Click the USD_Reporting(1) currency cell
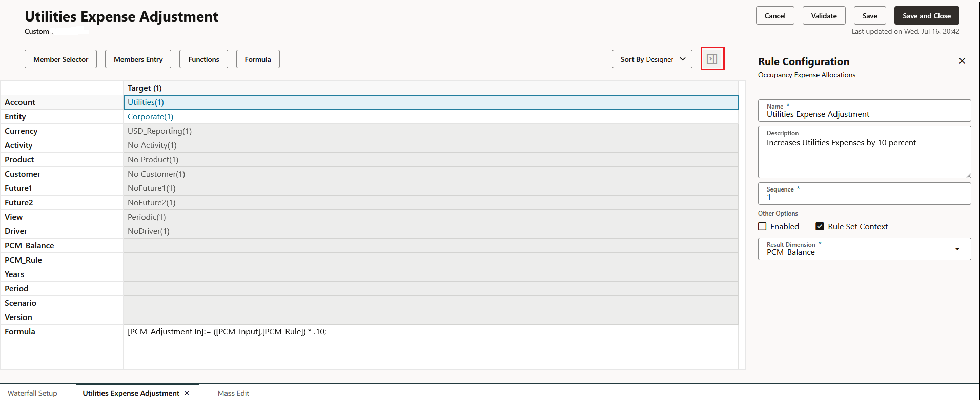980x404 pixels. 431,131
